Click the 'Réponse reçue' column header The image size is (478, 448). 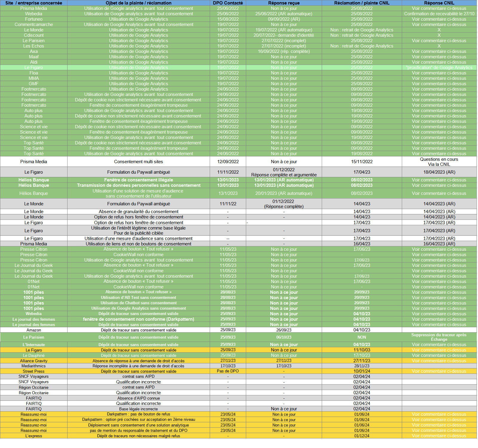[284, 3]
